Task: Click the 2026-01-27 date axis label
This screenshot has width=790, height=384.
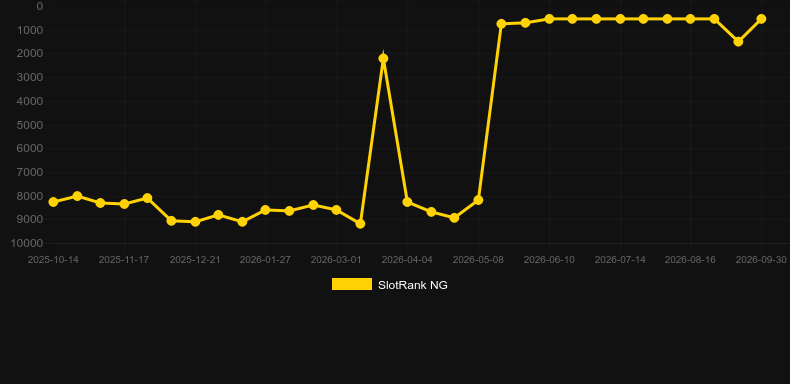Action: [x=265, y=260]
